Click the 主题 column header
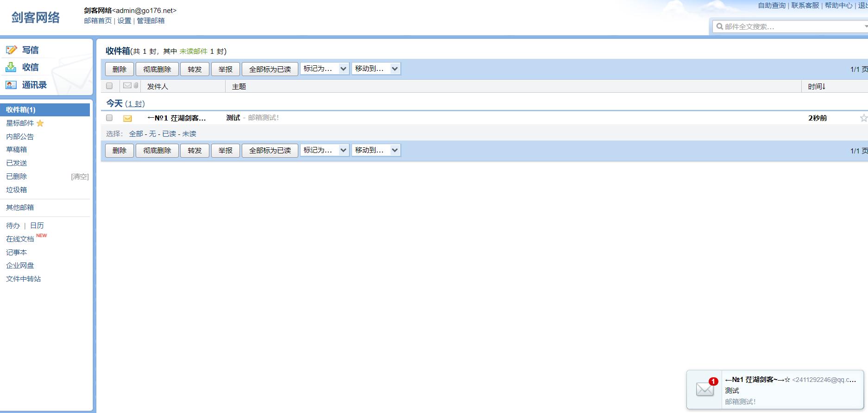Viewport: 868px width, 413px height. (239, 87)
